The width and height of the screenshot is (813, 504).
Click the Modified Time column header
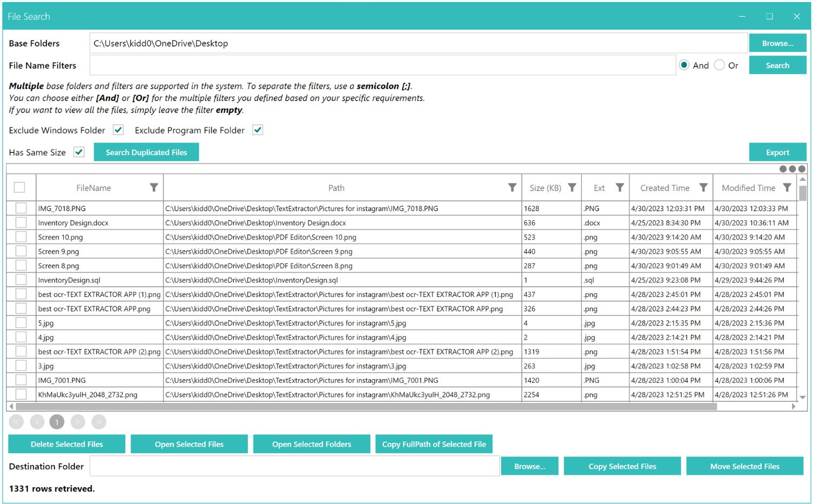[x=749, y=188]
